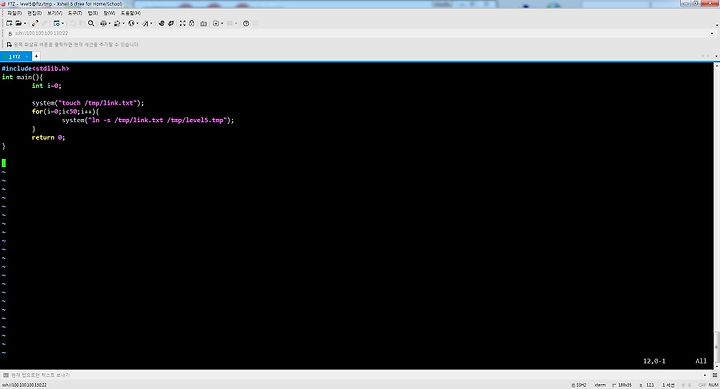Expand the script run dropdown arrow
The image size is (720, 389).
222,23
